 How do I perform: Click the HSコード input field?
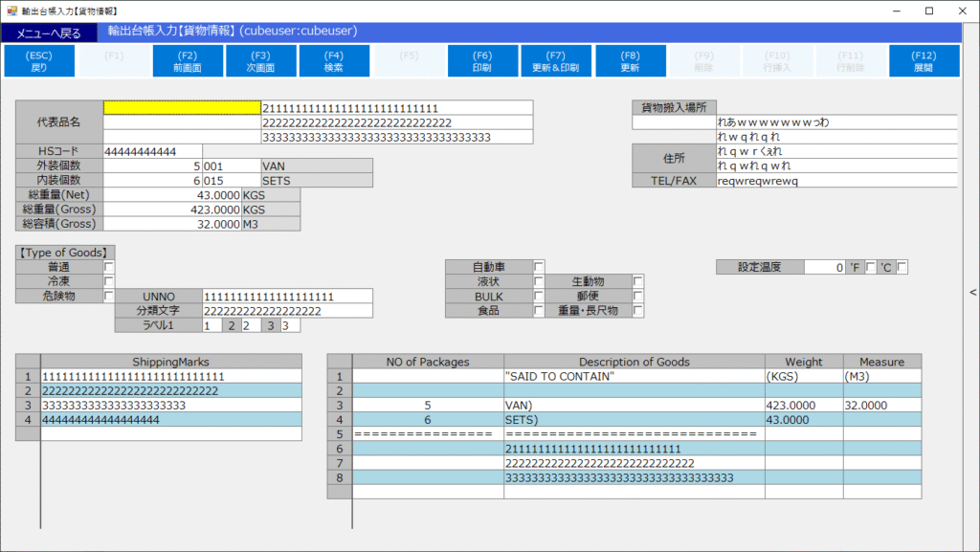click(152, 151)
